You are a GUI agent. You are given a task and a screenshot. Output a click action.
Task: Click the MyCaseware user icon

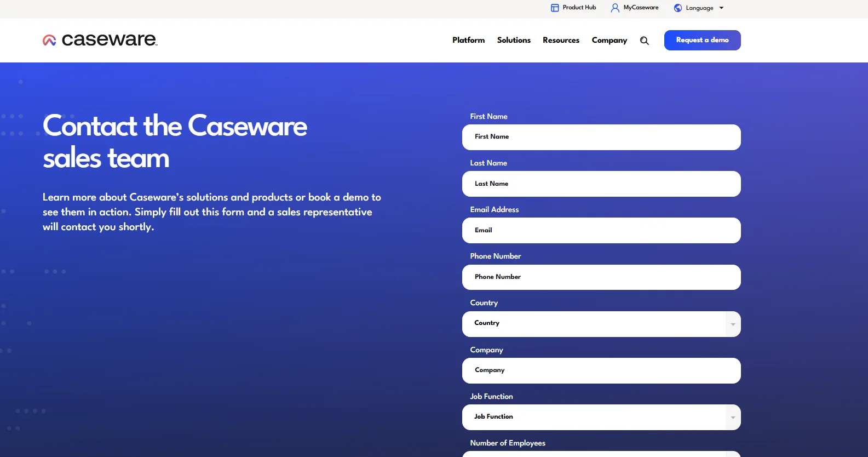pos(615,8)
